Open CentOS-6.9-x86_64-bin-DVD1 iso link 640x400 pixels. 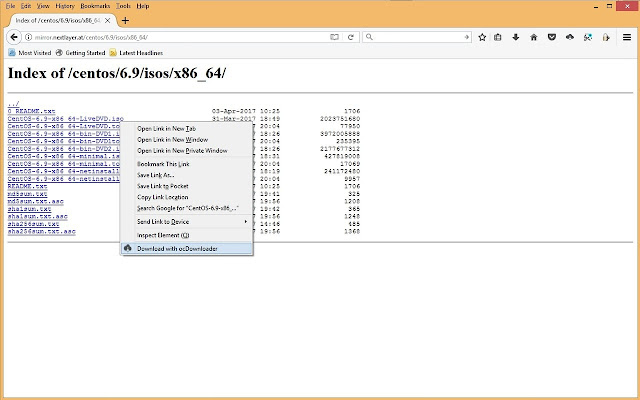pos(64,134)
